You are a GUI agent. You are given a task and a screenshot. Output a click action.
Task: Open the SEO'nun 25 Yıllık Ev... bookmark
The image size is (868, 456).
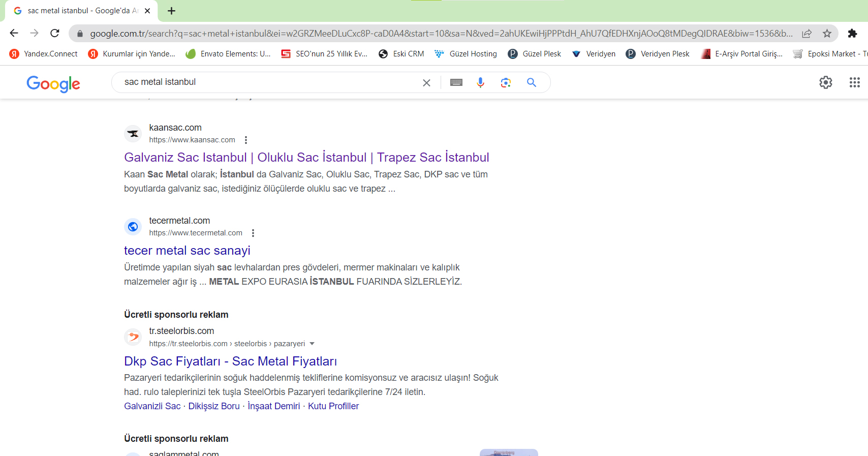pos(324,54)
